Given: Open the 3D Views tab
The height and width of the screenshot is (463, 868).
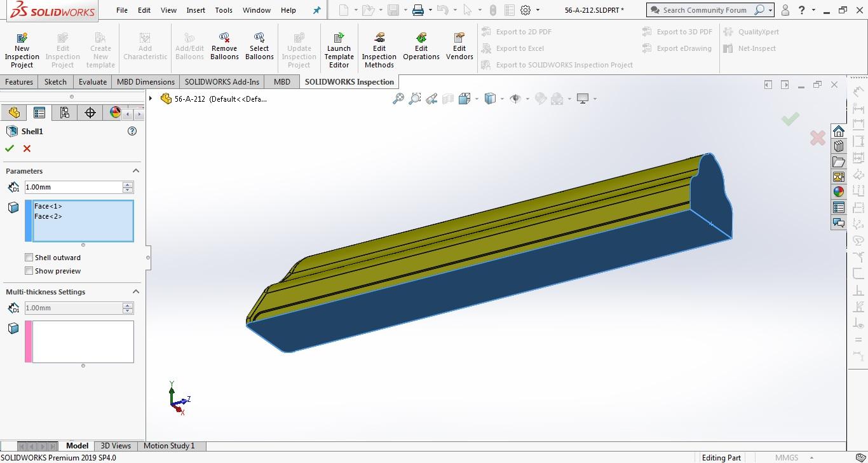Looking at the screenshot, I should tap(116, 446).
